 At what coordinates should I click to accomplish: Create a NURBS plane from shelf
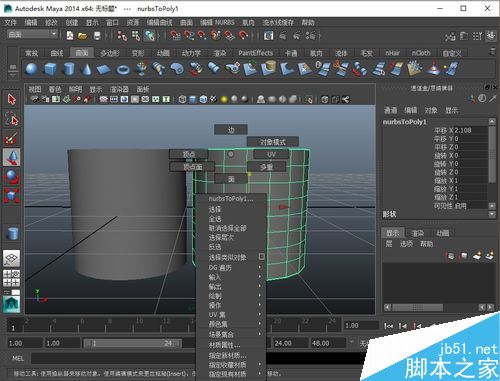coord(104,69)
